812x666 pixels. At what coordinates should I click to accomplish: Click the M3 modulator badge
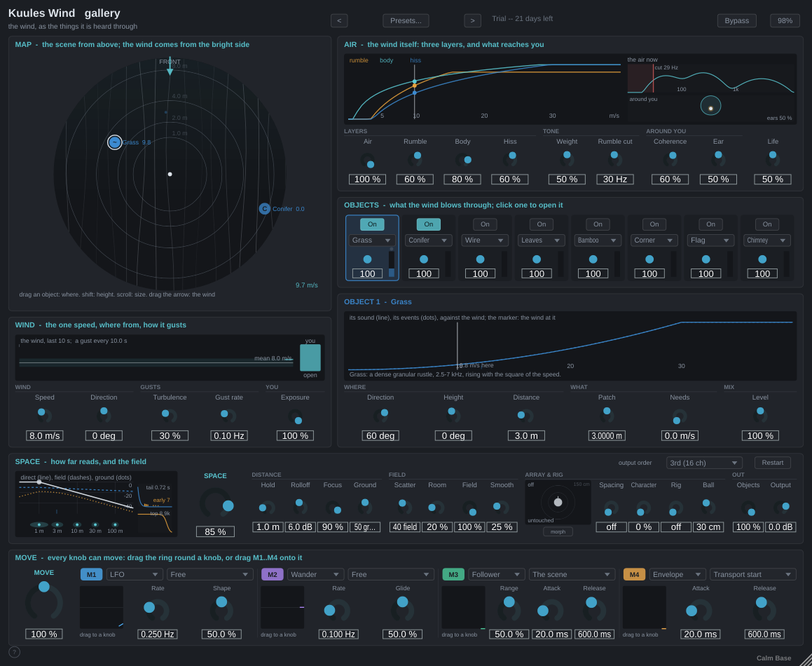pyautogui.click(x=453, y=574)
